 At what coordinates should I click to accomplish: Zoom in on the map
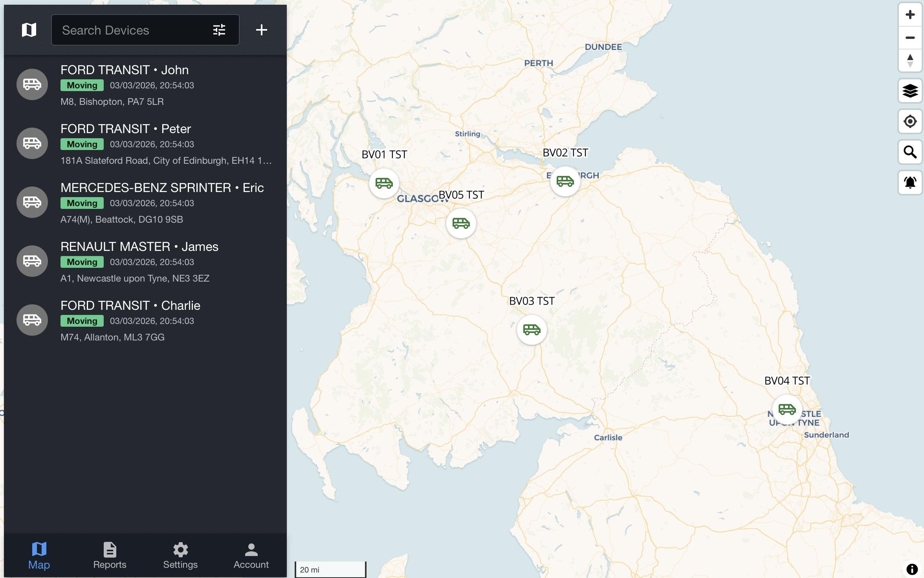pyautogui.click(x=910, y=15)
